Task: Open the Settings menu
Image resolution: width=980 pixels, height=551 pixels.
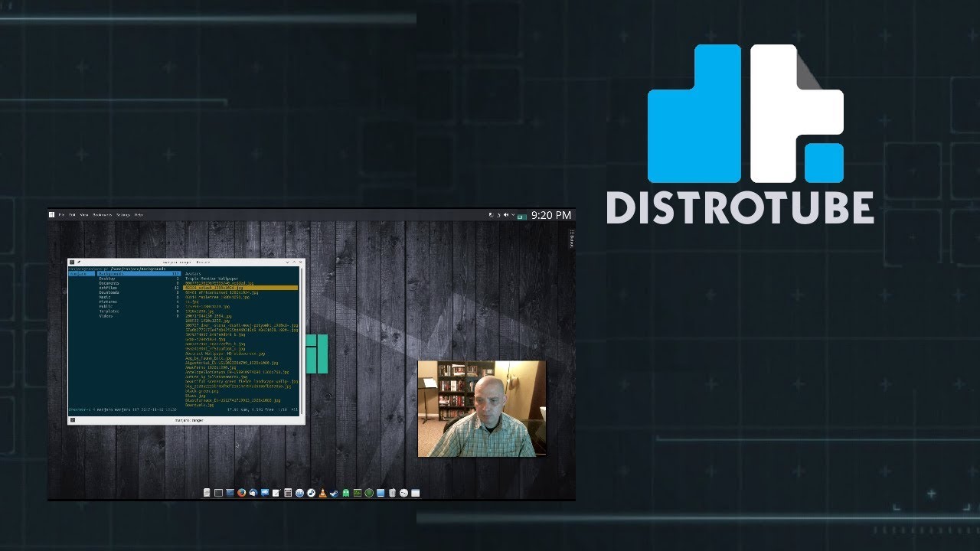Action: [x=123, y=215]
